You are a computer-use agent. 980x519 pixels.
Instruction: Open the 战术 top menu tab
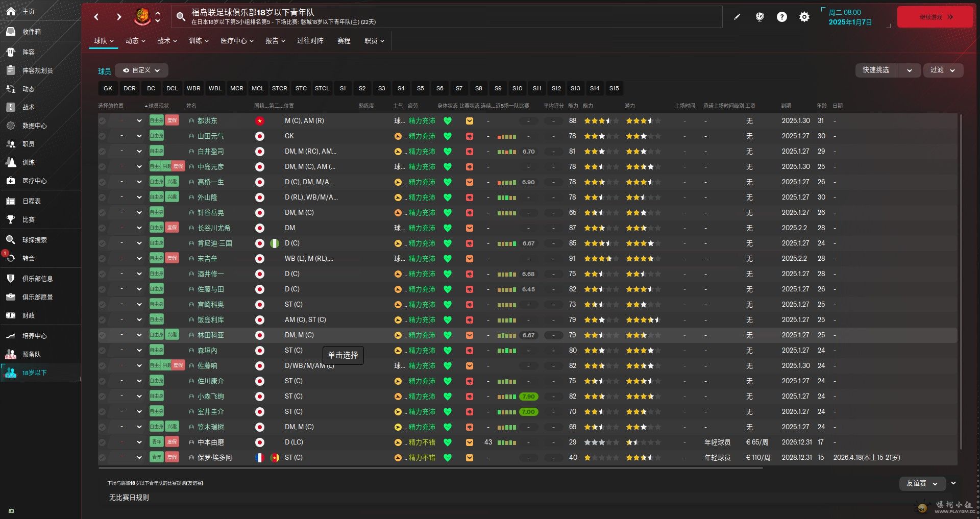click(x=167, y=41)
